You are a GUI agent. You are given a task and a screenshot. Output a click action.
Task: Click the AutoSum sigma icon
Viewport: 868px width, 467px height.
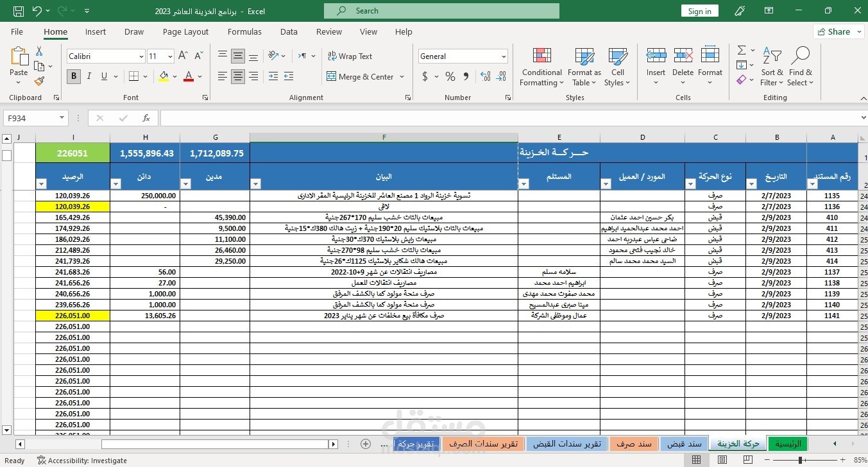(742, 50)
